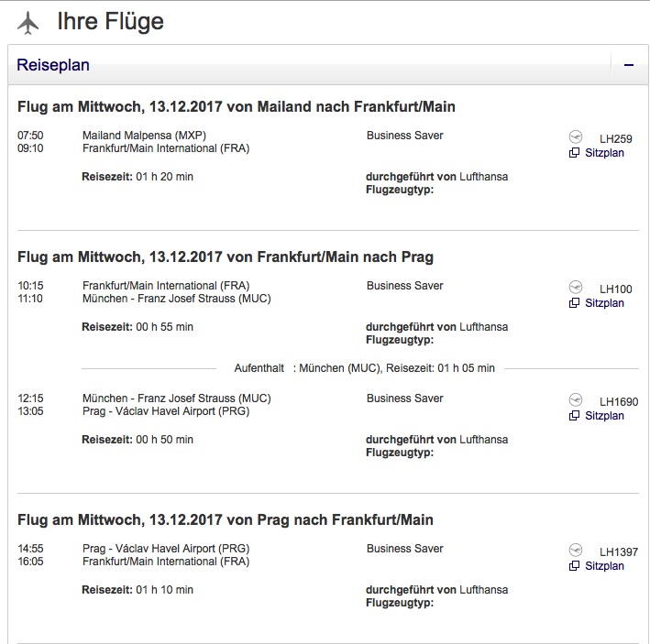Select flight number LH1690
The height and width of the screenshot is (644, 650).
point(619,402)
